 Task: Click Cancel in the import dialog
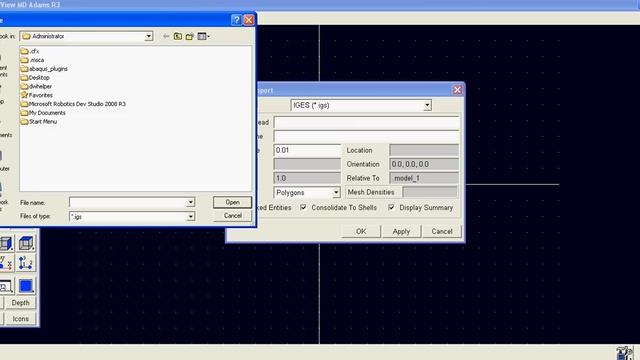tap(442, 231)
